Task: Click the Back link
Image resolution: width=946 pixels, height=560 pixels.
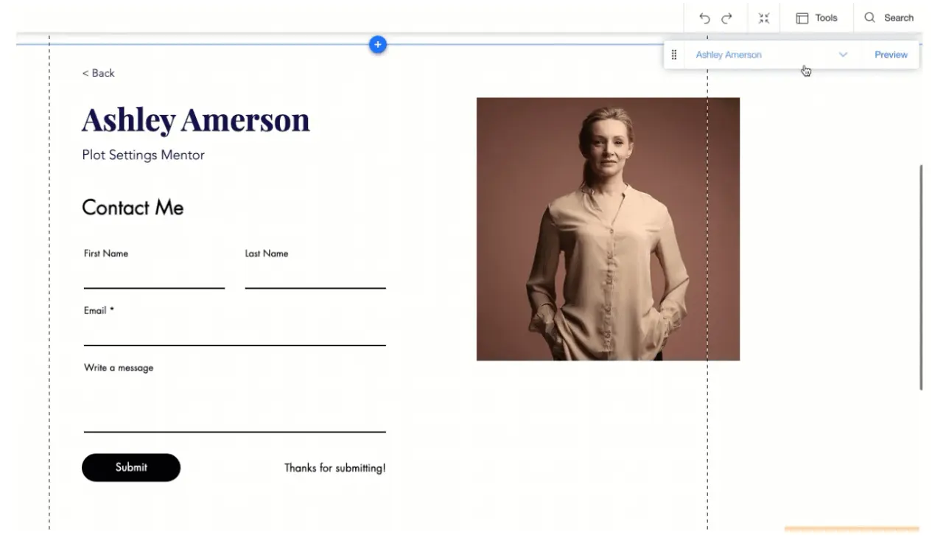Action: point(98,73)
